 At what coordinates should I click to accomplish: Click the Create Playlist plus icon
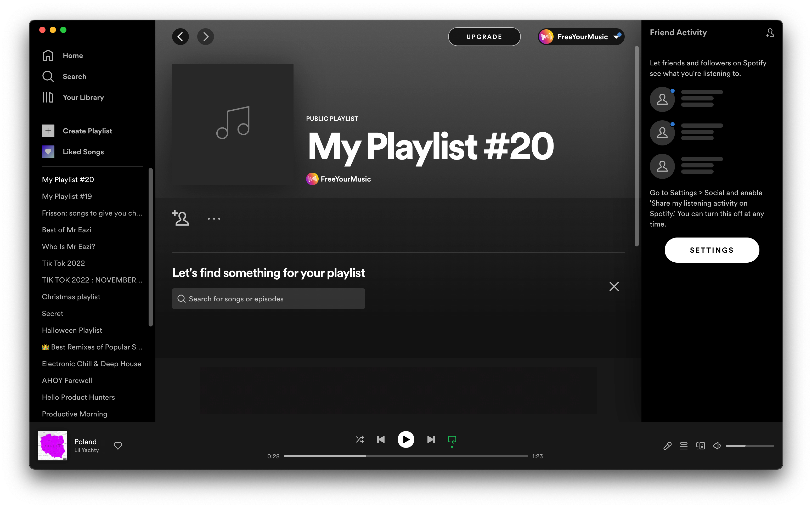48,131
